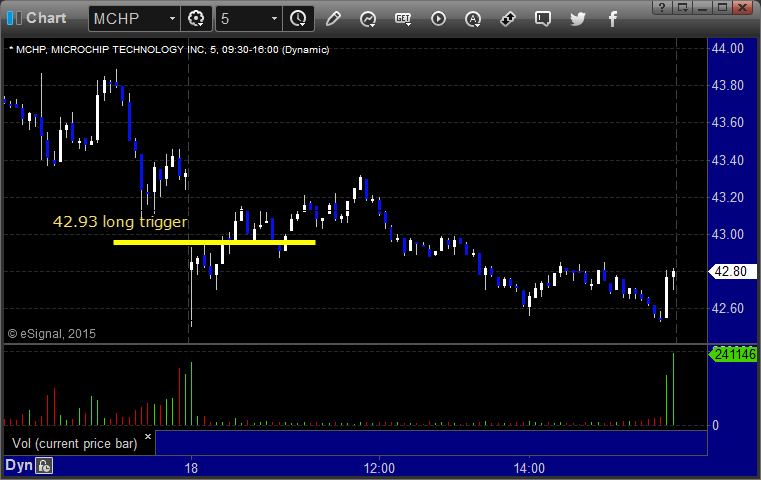
Task: Click the 14:00 time axis label
Action: (529, 468)
